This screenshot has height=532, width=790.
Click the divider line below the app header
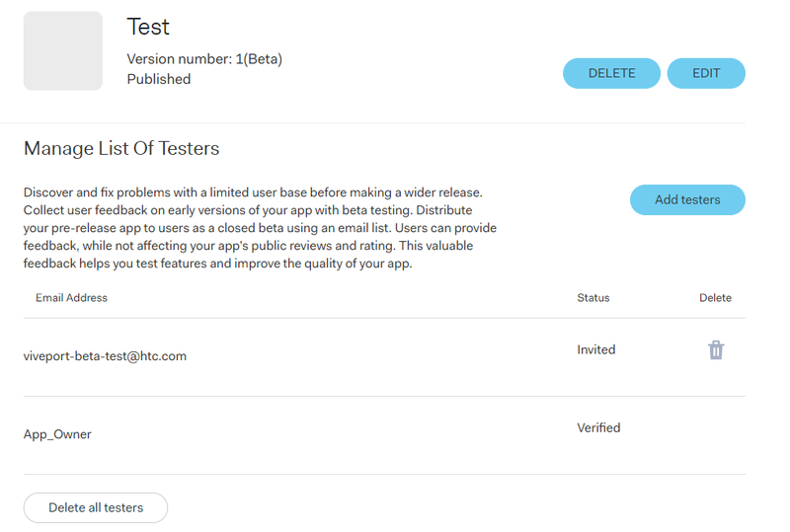tap(373, 122)
